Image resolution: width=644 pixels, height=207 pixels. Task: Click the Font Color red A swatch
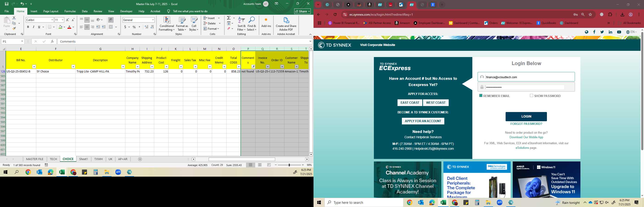(x=70, y=27)
